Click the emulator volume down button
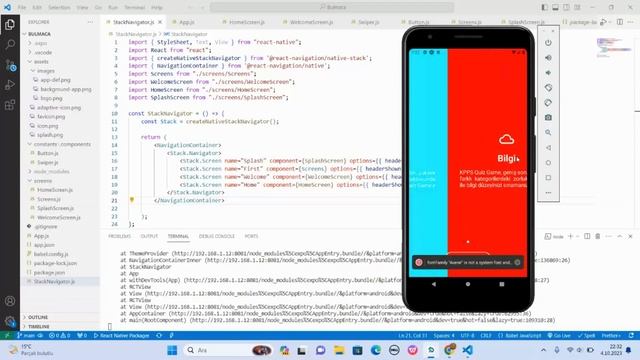 [548, 73]
